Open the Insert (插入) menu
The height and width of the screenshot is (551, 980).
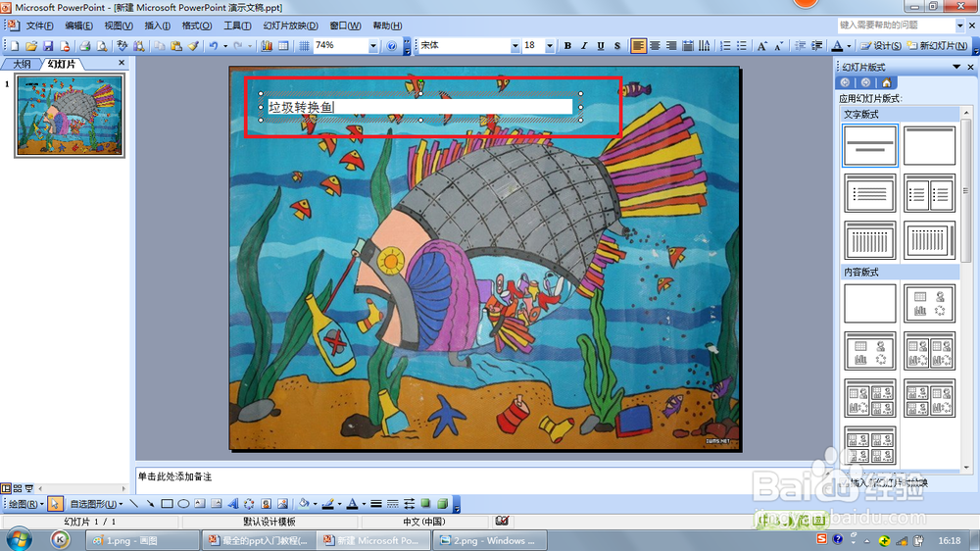pyautogui.click(x=158, y=25)
